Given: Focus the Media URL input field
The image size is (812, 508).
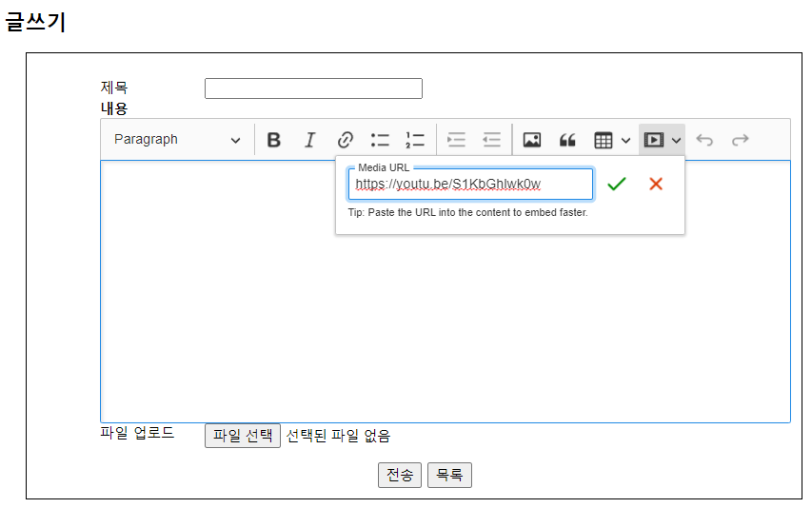Looking at the screenshot, I should [470, 184].
